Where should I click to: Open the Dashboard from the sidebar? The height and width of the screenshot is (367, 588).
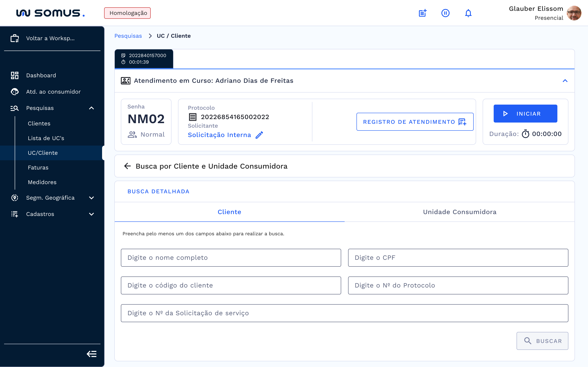point(41,75)
